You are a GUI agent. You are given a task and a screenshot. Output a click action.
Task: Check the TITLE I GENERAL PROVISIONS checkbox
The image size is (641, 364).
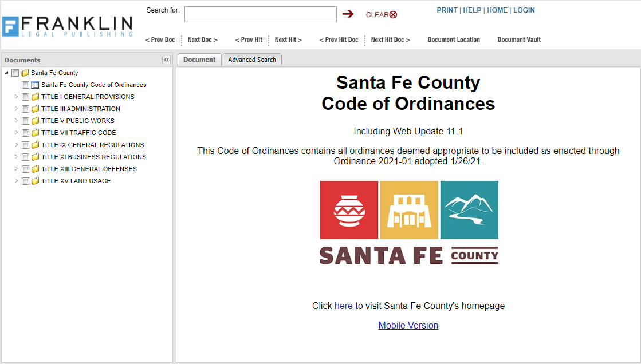(x=25, y=97)
